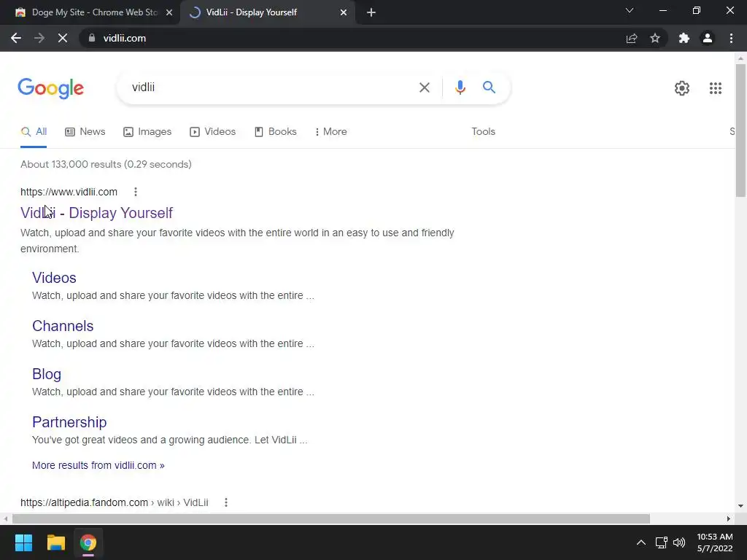Click More results from vidlii.com

pos(98,465)
